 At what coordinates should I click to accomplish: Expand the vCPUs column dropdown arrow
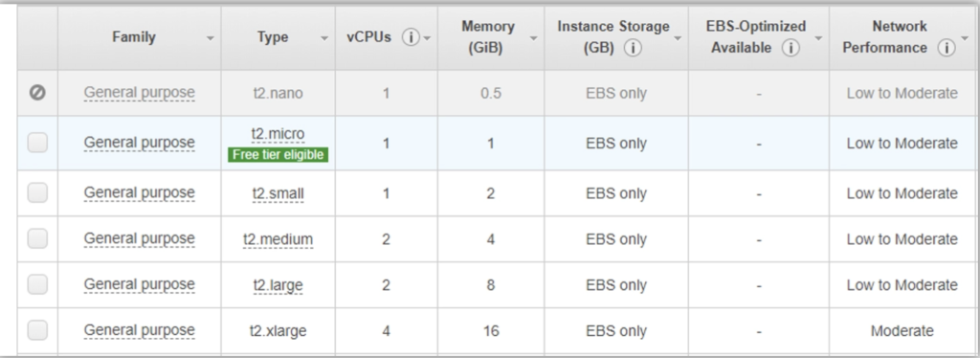tap(427, 38)
